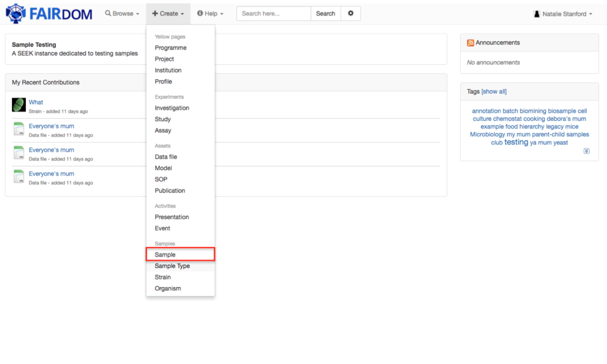Click first Everyone's mum data file icon

(x=19, y=129)
